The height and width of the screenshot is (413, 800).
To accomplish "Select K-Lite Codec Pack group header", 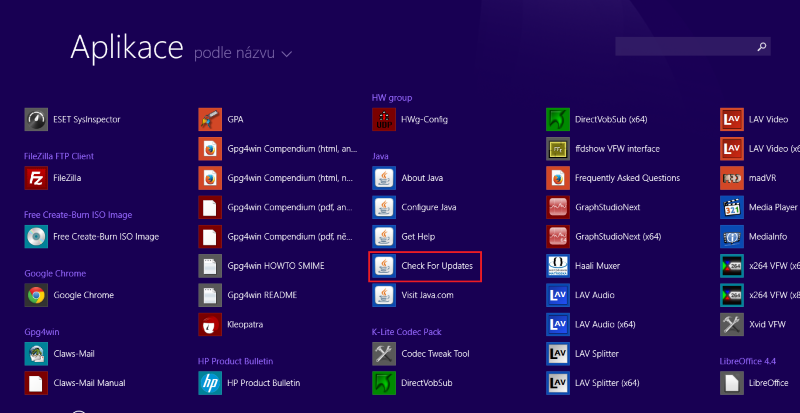I will click(x=407, y=332).
